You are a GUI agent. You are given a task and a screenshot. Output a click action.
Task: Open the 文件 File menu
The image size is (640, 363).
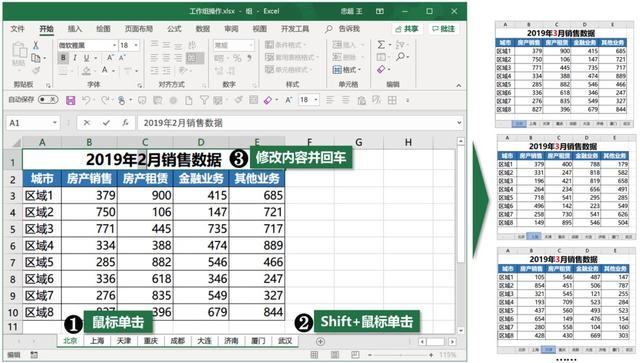[18, 29]
